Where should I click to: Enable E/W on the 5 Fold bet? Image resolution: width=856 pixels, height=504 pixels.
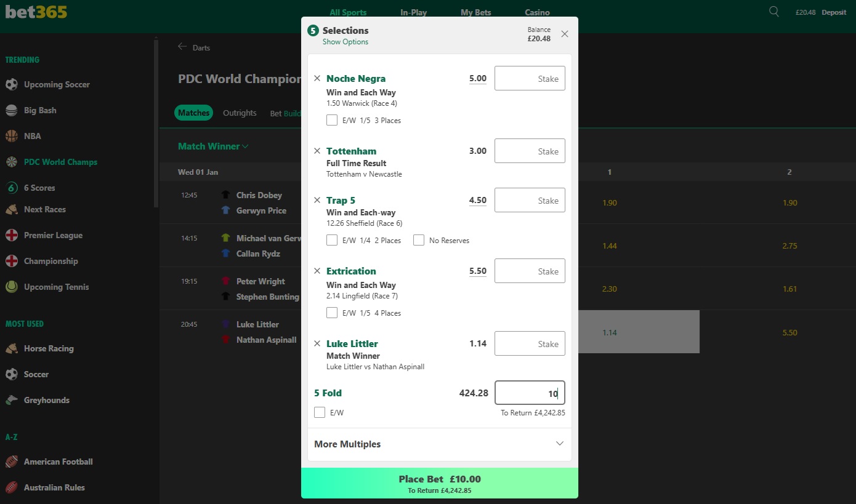pos(320,412)
